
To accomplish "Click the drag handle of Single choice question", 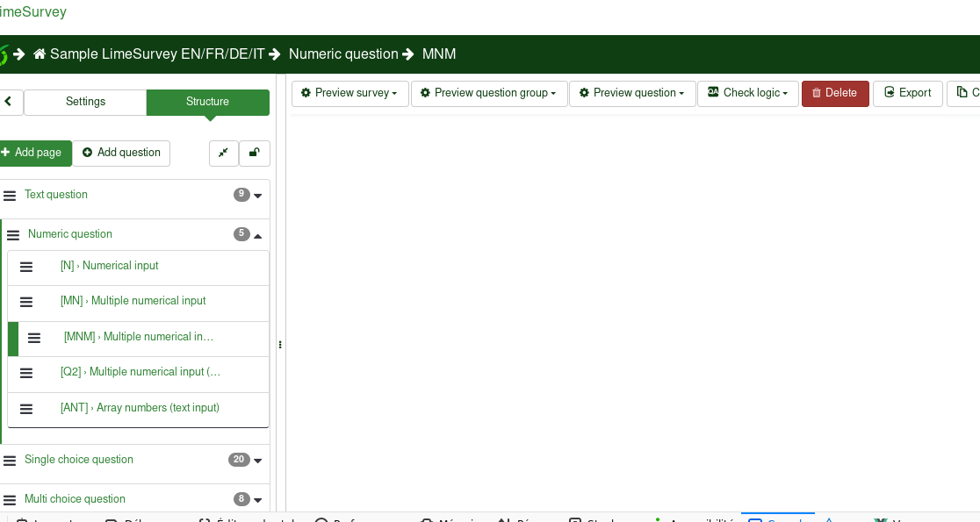I will click(x=10, y=461).
